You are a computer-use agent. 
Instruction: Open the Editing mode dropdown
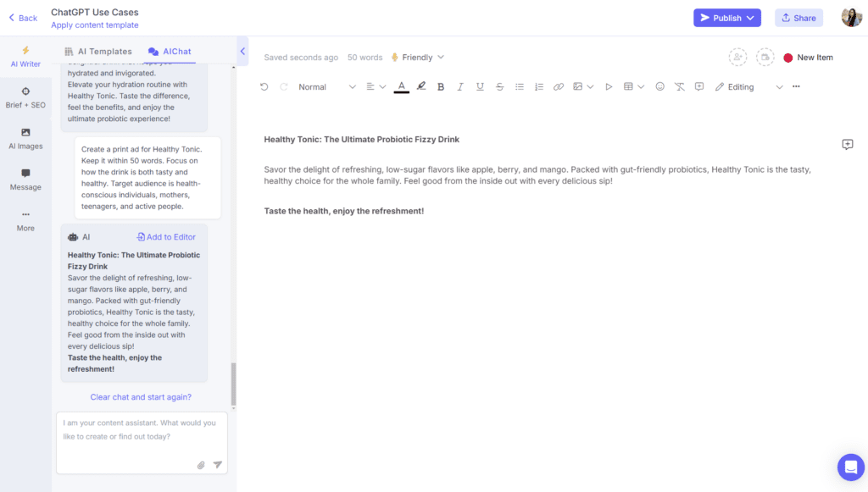coord(748,86)
